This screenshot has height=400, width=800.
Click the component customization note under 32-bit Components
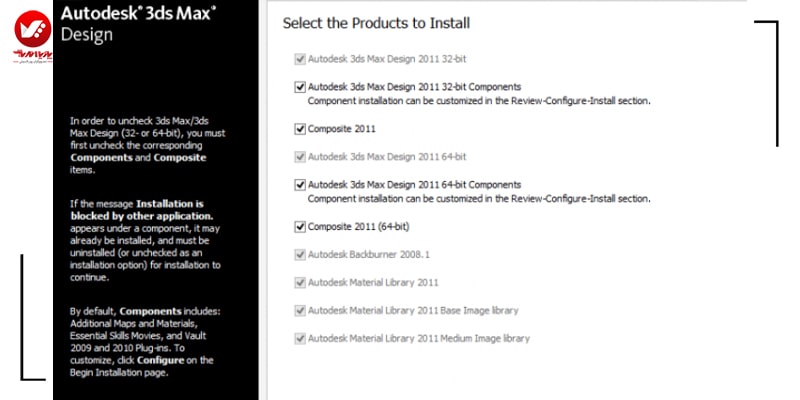tap(479, 101)
